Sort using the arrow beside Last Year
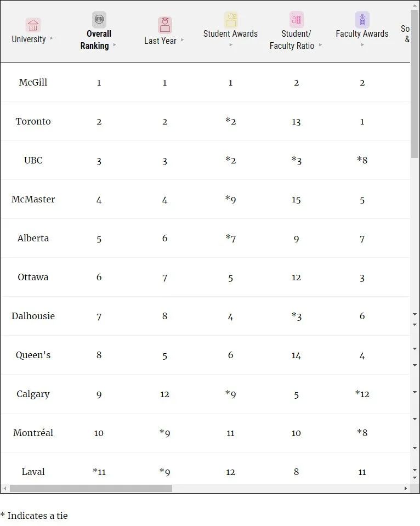The image size is (420, 526). [183, 40]
